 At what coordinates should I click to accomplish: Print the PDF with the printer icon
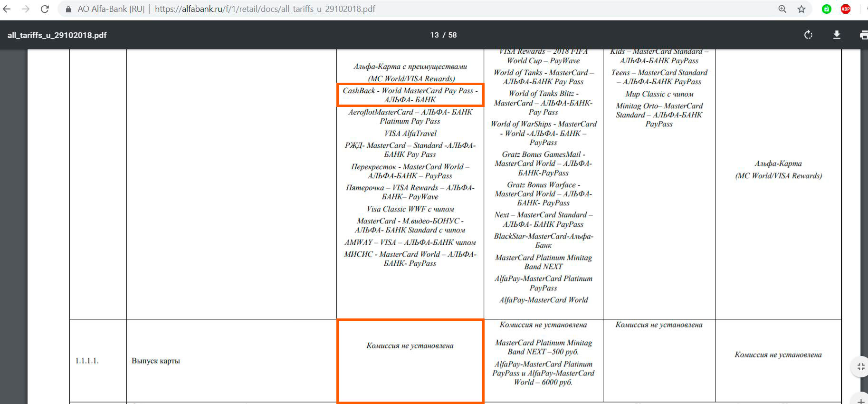864,35
